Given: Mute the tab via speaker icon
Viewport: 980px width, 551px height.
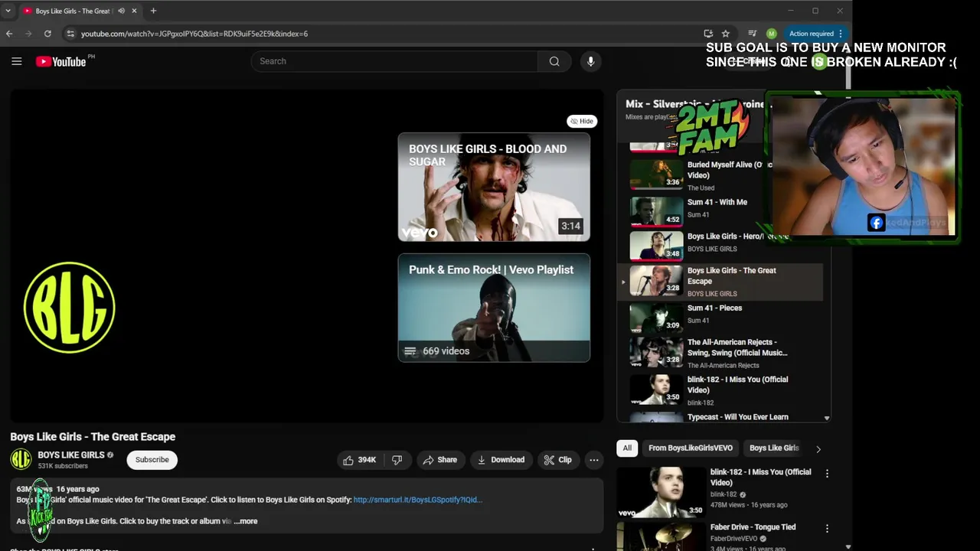Looking at the screenshot, I should tap(121, 11).
